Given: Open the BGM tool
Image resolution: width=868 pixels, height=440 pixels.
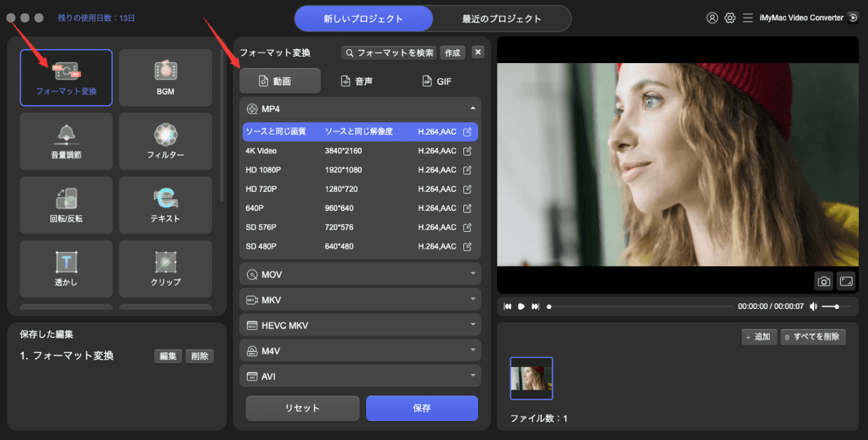Looking at the screenshot, I should point(165,77).
